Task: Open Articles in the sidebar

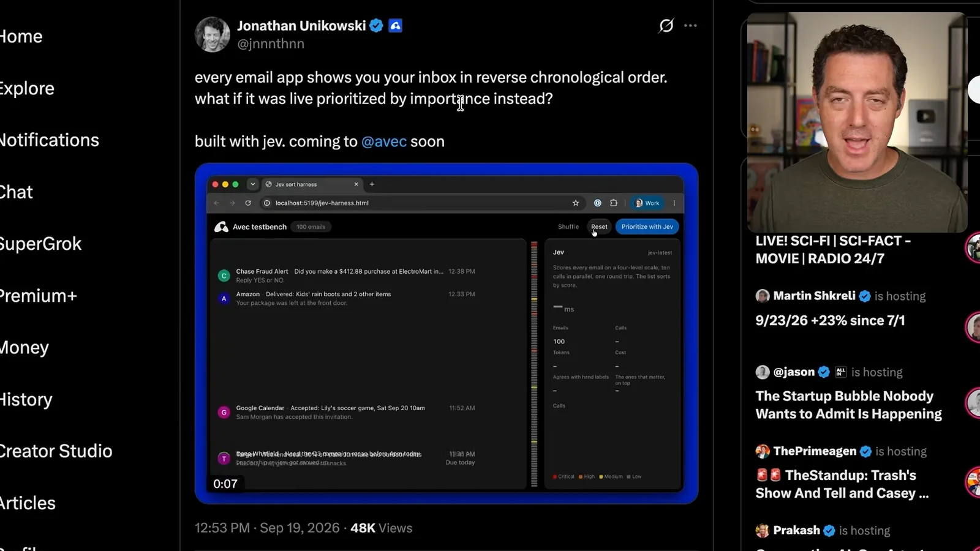Action: point(28,503)
